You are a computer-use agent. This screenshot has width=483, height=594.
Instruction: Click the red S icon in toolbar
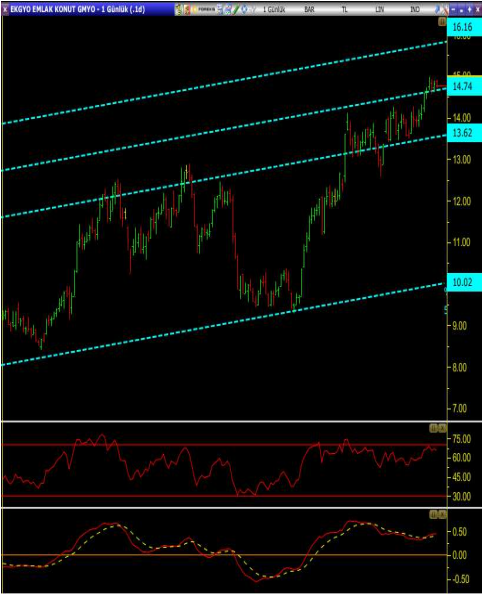(x=187, y=9)
